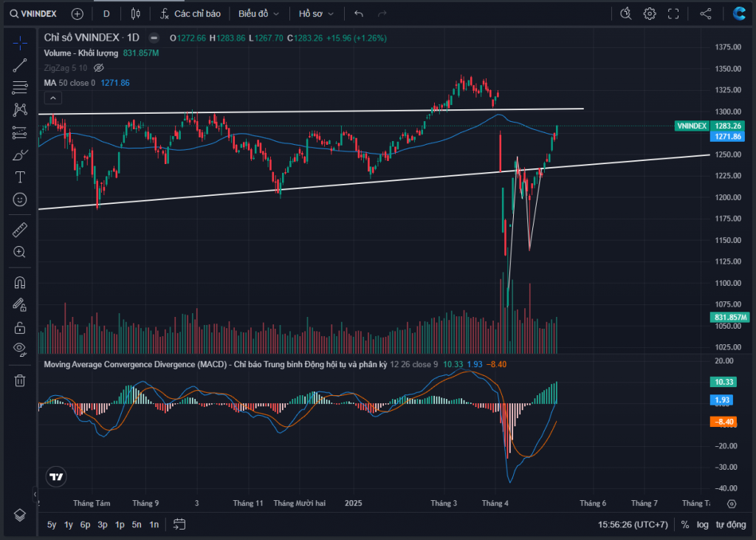756x540 pixels.
Task: Open candlestick chart style selector
Action: [136, 14]
